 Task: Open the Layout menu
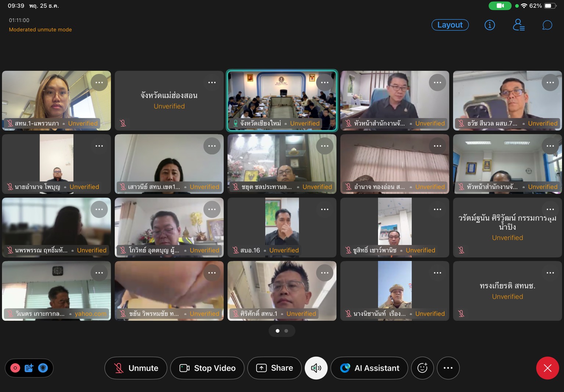pos(450,25)
